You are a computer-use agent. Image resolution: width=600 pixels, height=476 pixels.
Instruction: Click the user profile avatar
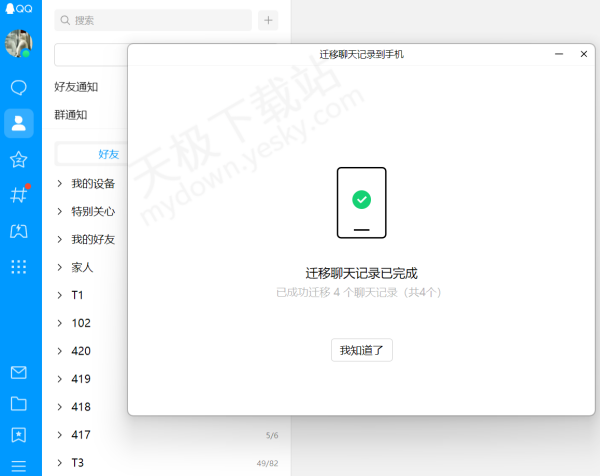coord(19,44)
